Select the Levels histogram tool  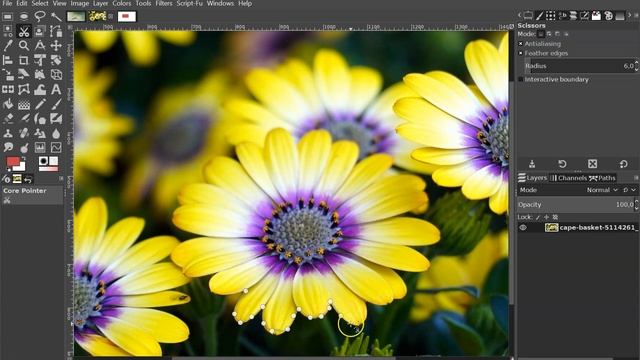click(40, 147)
